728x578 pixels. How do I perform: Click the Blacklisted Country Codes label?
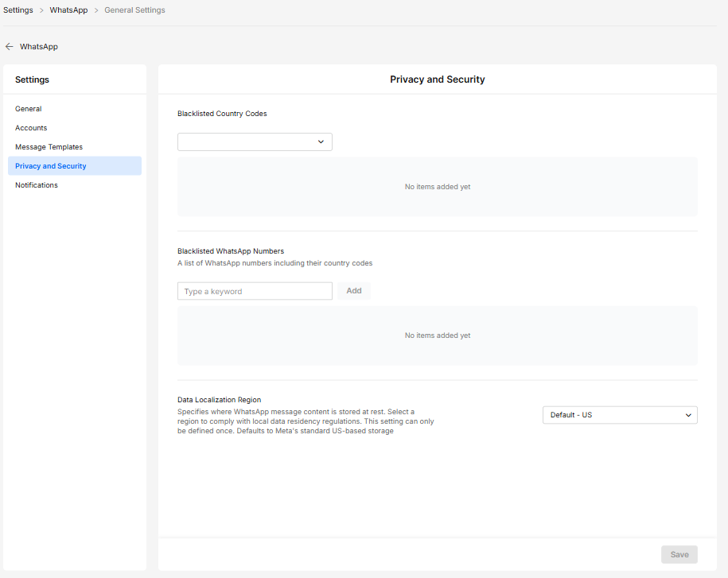(x=222, y=114)
